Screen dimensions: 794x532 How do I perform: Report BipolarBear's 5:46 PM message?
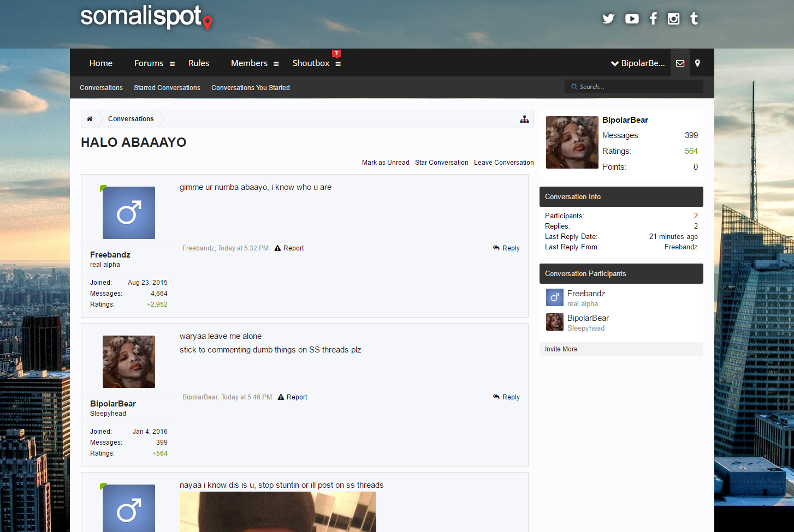click(293, 397)
